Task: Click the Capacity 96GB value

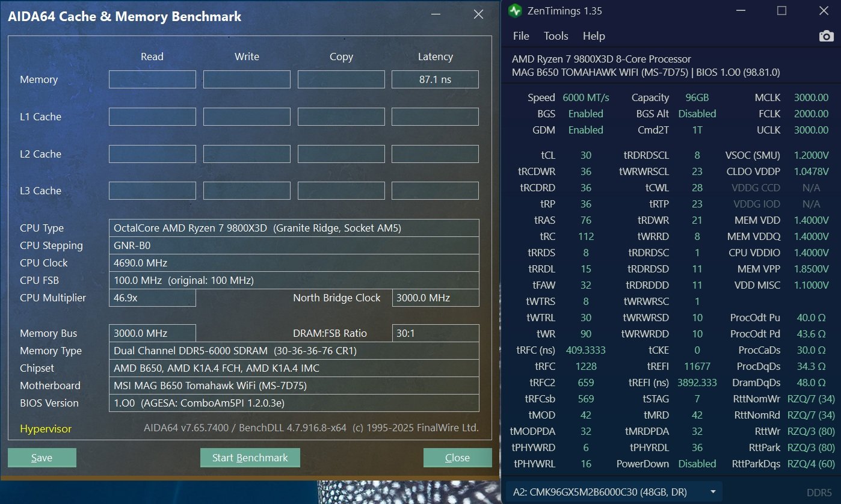Action: click(697, 97)
